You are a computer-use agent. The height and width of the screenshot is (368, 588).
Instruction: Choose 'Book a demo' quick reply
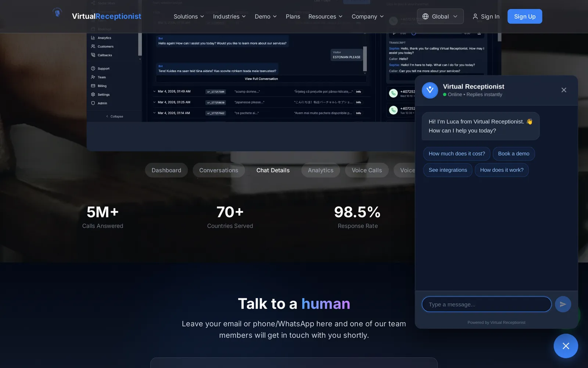514,154
